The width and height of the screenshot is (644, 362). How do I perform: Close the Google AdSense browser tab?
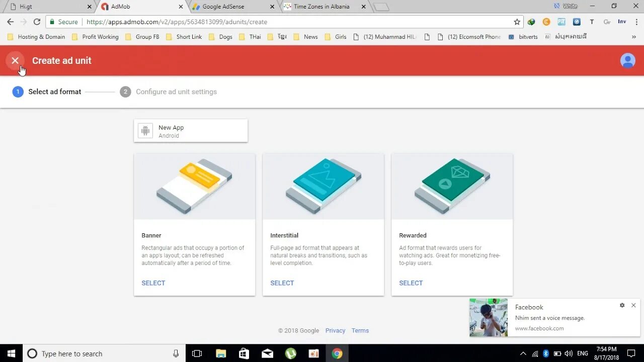tap(272, 7)
